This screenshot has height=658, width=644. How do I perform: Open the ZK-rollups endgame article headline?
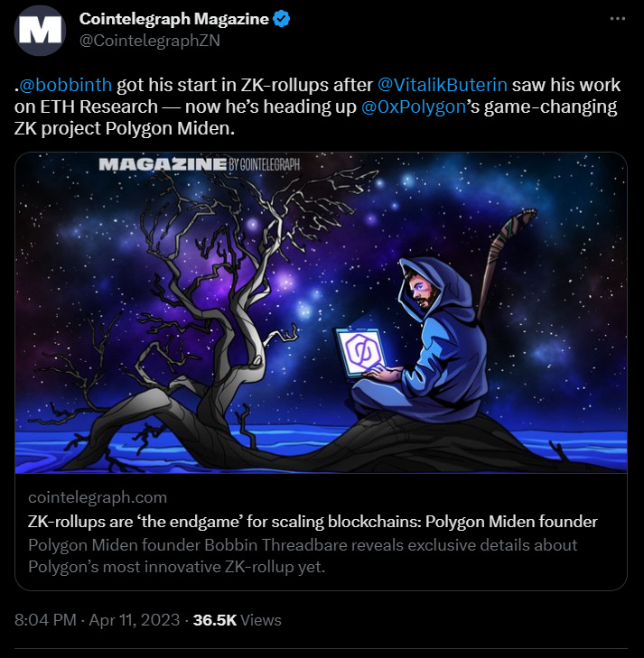coord(313,522)
